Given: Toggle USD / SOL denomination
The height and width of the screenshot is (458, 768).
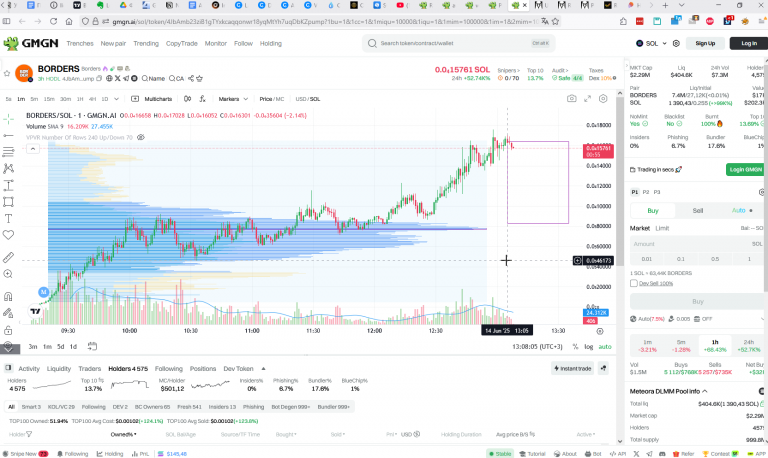Looking at the screenshot, I should point(308,99).
